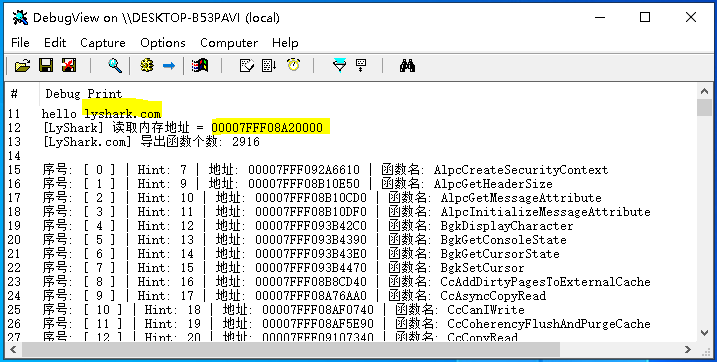Click the capture events colorful icon
Viewport: 717px width, 362px height.
200,66
